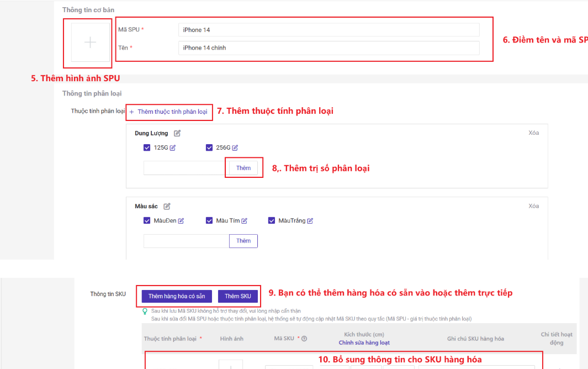Screen dimensions: 588x369
Task: Click Thêm thuộc tính phân loại link
Action: (x=169, y=112)
